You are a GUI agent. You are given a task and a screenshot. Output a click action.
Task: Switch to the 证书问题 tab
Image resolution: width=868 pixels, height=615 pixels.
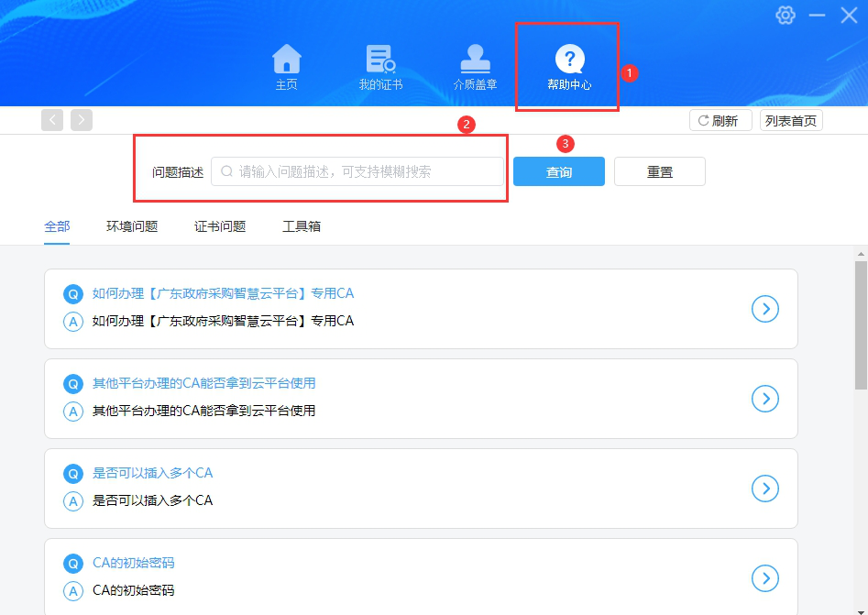[220, 226]
